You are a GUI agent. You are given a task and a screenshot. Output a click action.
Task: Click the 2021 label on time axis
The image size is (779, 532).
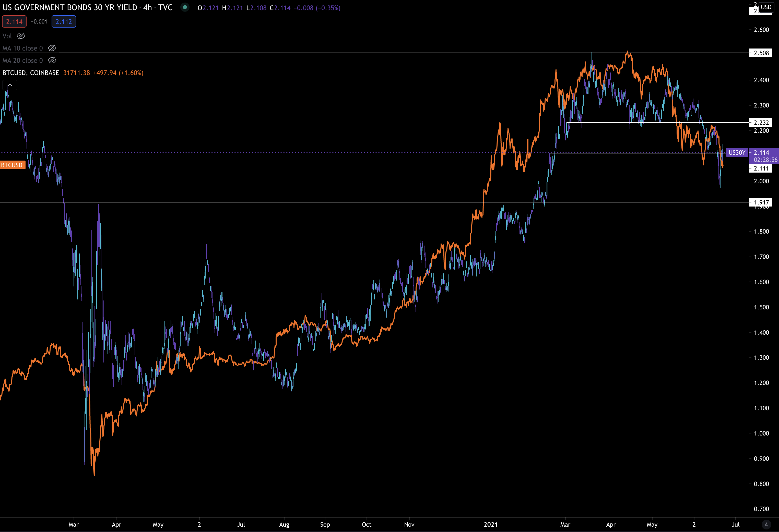[x=490, y=524]
